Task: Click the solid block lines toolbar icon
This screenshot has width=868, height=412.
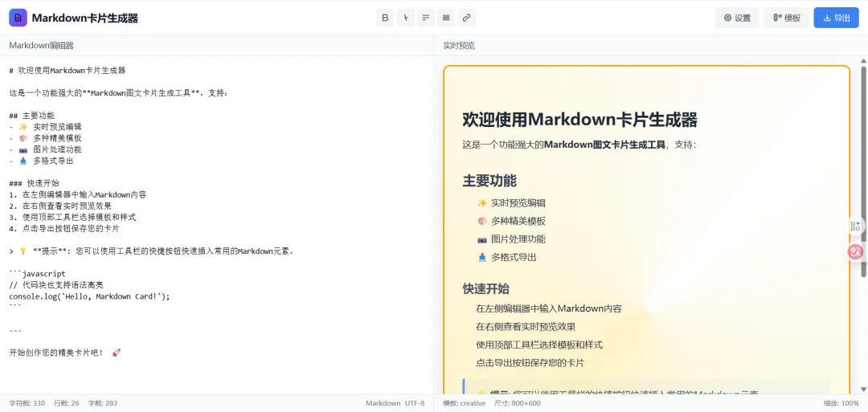Action: [x=446, y=18]
